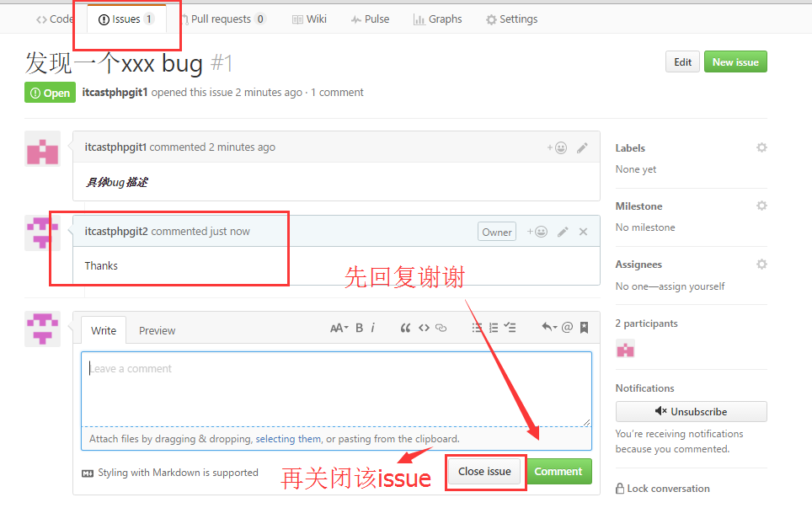Click the green Open status badge
The image size is (812, 508).
(51, 93)
